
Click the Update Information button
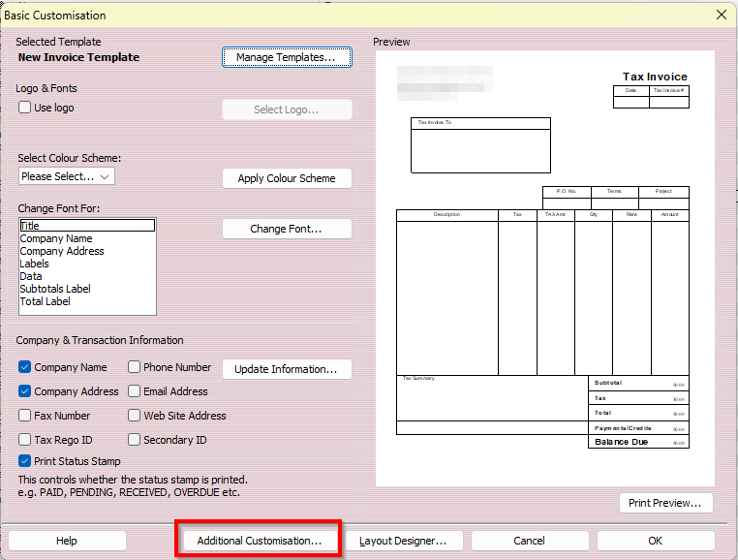(287, 369)
